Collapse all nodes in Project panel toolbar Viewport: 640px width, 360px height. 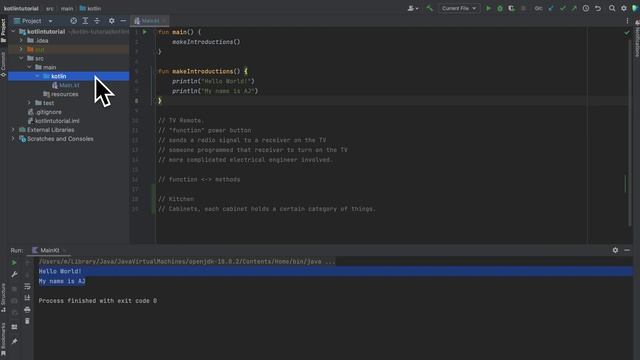(97, 21)
